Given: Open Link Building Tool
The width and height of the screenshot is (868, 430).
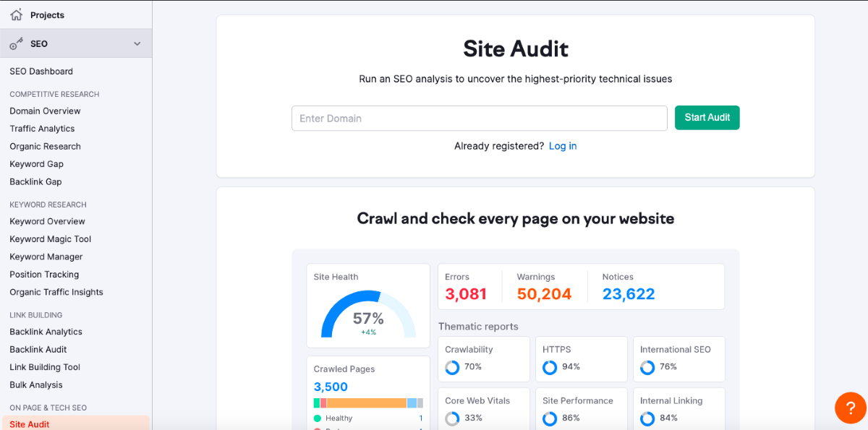Looking at the screenshot, I should (x=45, y=368).
